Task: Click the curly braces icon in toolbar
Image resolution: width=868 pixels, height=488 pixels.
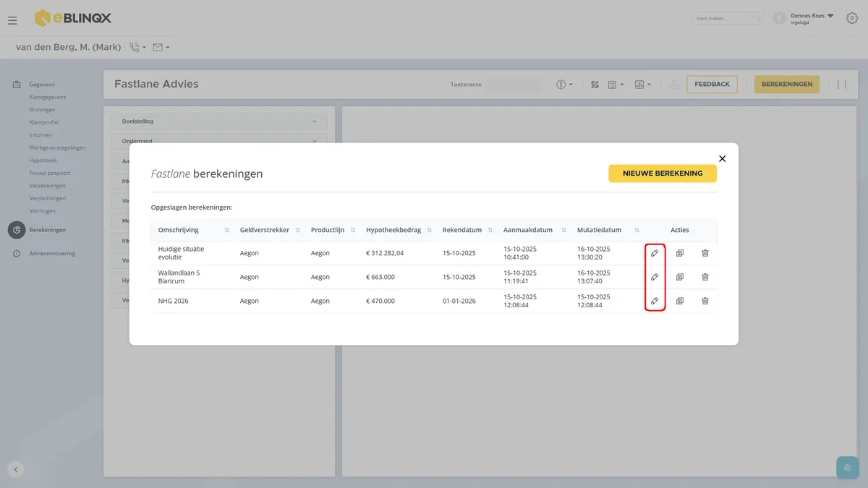Action: point(841,85)
